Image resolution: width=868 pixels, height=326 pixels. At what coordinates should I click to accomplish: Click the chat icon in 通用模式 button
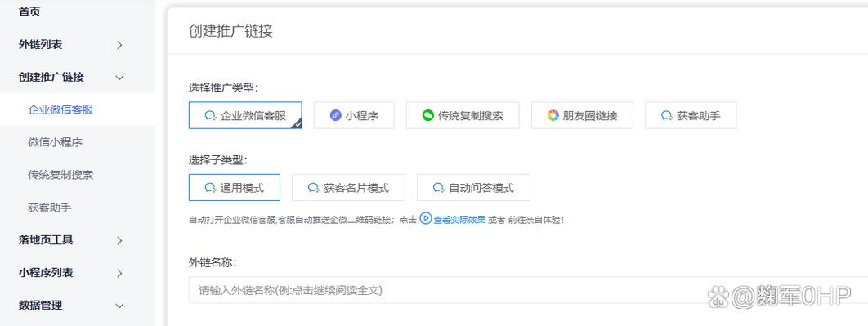[x=210, y=188]
